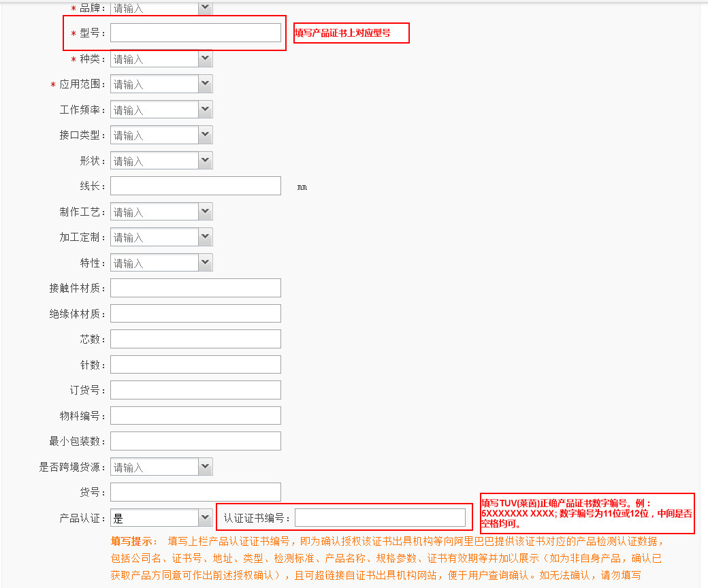This screenshot has height=588, width=708.
Task: Click the 型号 model number input field
Action: 195,32
